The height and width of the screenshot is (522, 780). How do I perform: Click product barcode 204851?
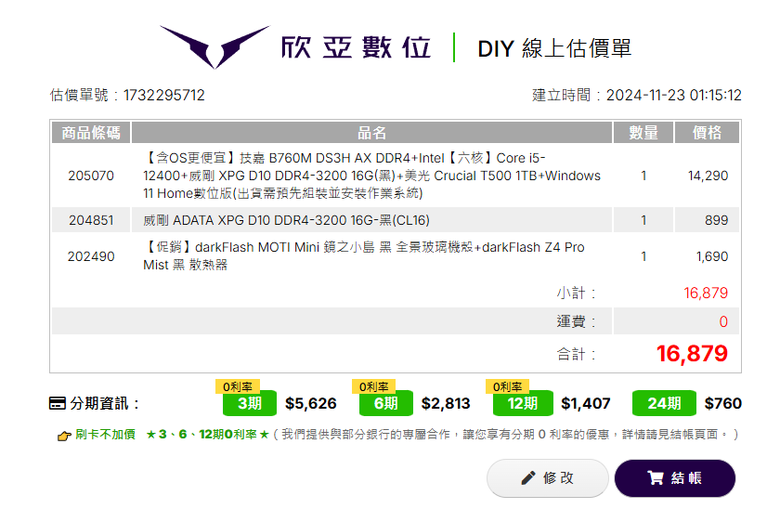point(91,220)
